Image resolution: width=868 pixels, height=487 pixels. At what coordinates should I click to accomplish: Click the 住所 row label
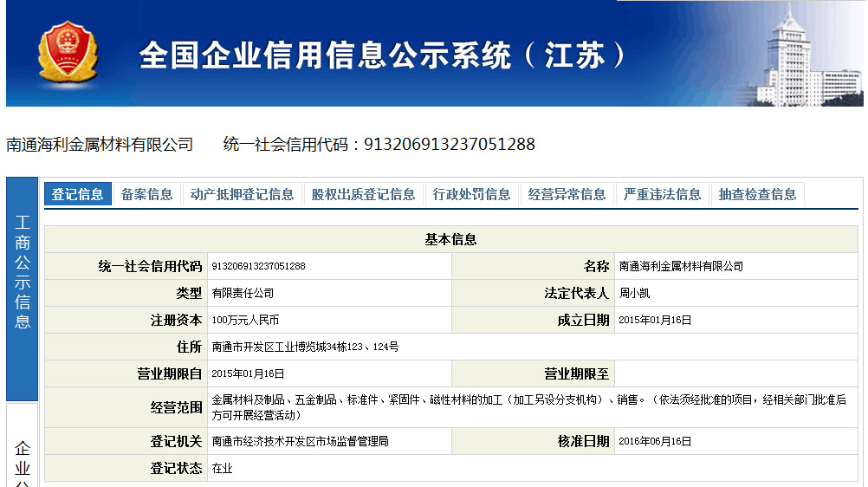[x=189, y=347]
